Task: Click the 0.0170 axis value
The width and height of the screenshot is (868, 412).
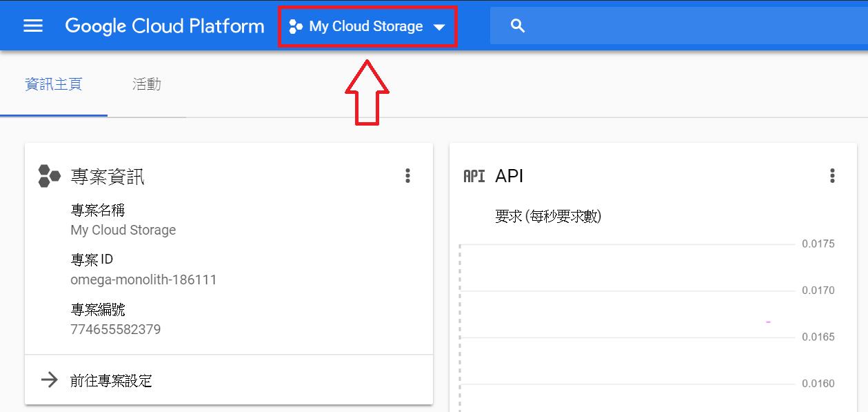Action: tap(818, 291)
